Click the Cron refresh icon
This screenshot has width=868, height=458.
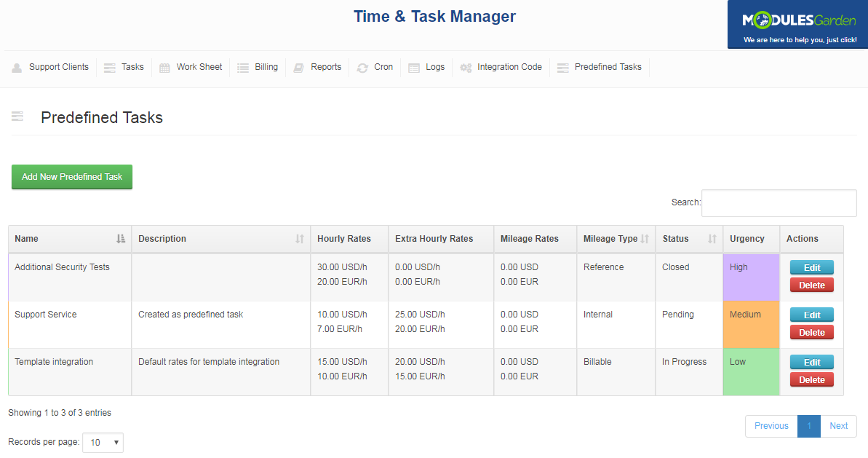pos(362,67)
